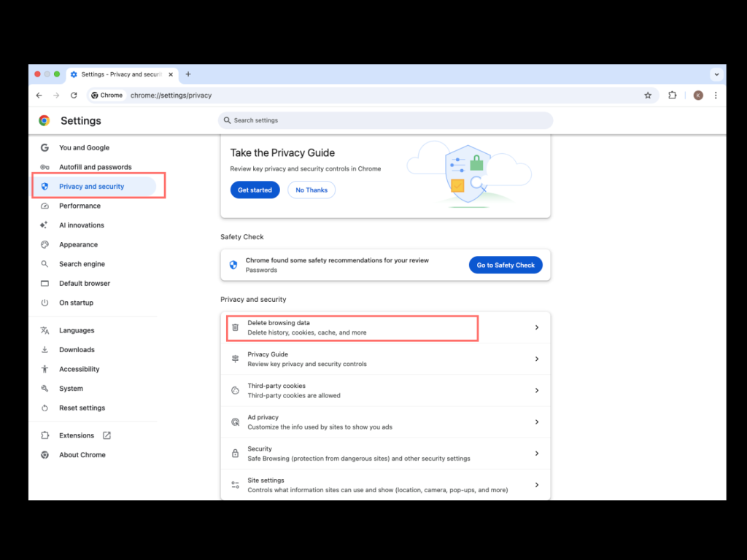Click the trash icon for Delete browsing data
Screen dimensions: 747x560
pyautogui.click(x=235, y=327)
